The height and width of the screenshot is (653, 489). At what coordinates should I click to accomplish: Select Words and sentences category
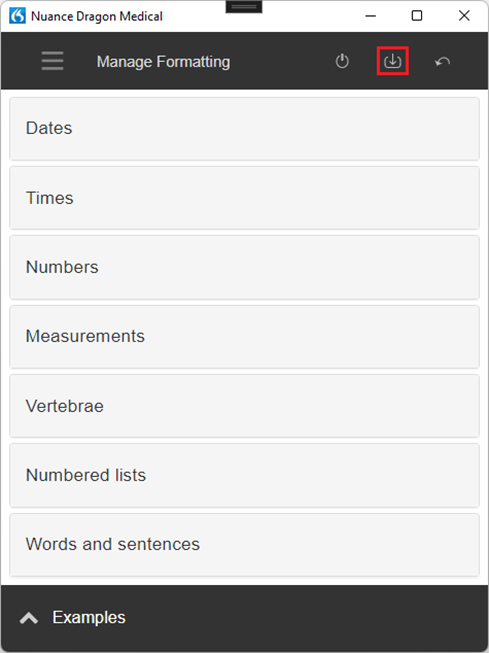pyautogui.click(x=244, y=545)
